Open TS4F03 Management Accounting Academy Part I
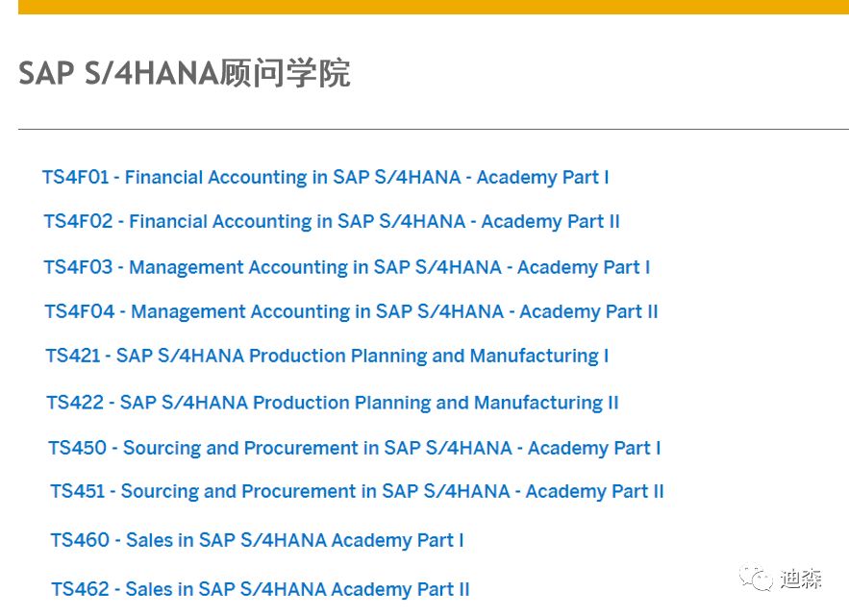The width and height of the screenshot is (849, 616). [346, 267]
